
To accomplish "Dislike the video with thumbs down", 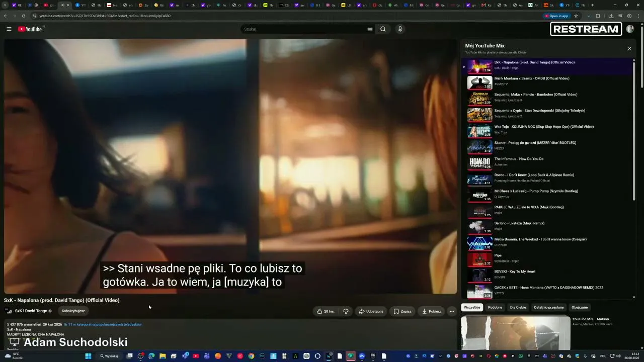I will click(346, 311).
